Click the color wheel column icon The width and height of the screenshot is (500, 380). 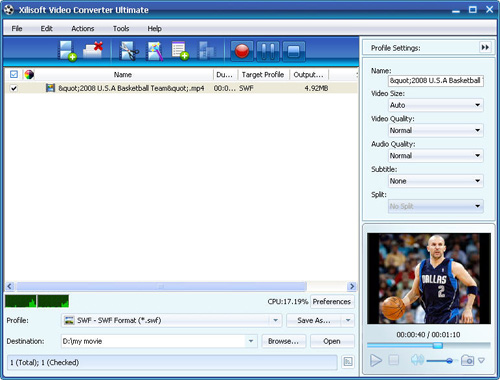[x=29, y=74]
